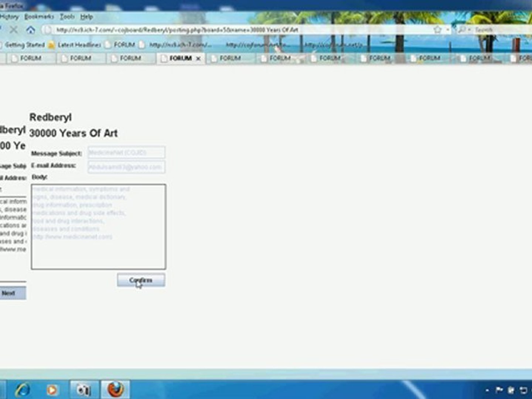Screen dimensions: 532x399
Task: Open the Action Center flag tray icon
Action: 499,390
